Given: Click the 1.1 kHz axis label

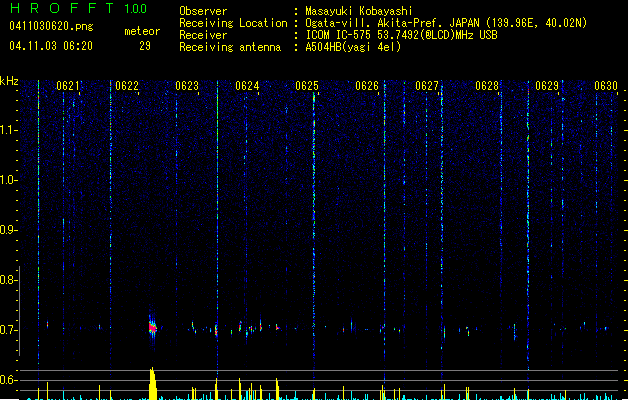Looking at the screenshot, I should coord(8,130).
